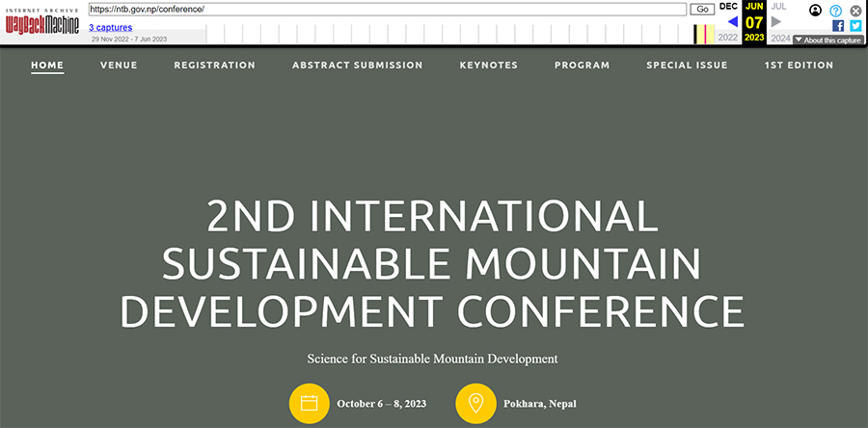868x428 pixels.
Task: Click the 'October 6 – 8, 2023' date text
Action: (381, 404)
